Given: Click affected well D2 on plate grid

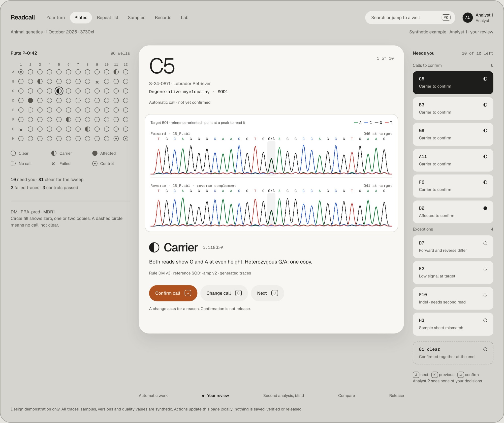Looking at the screenshot, I should 30,100.
